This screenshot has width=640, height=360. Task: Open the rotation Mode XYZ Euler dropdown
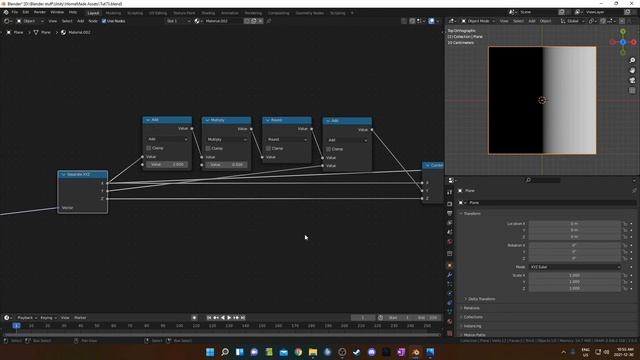coord(575,267)
